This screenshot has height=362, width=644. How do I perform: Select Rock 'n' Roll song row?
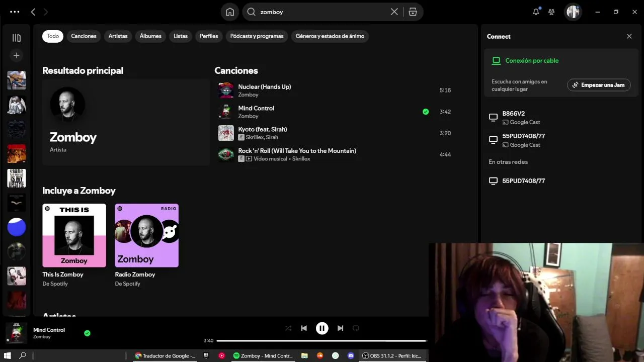(336, 155)
